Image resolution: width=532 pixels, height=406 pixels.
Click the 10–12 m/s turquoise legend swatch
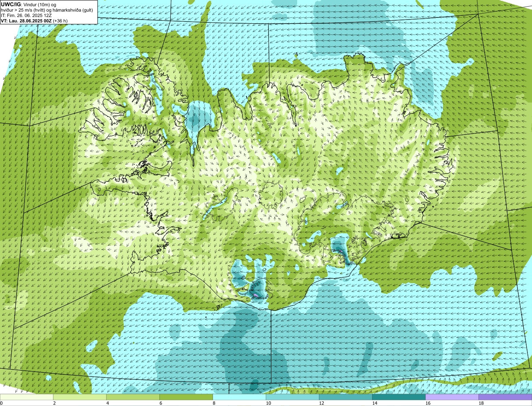[x=293, y=397]
